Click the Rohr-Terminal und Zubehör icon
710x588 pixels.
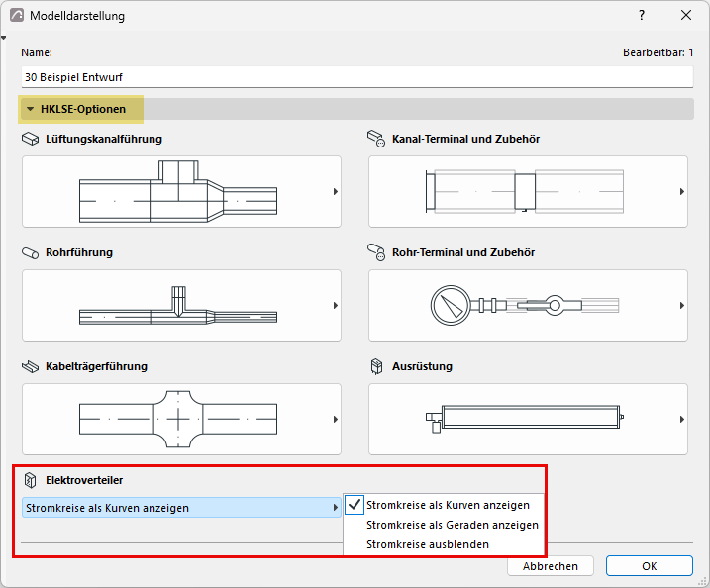[376, 252]
